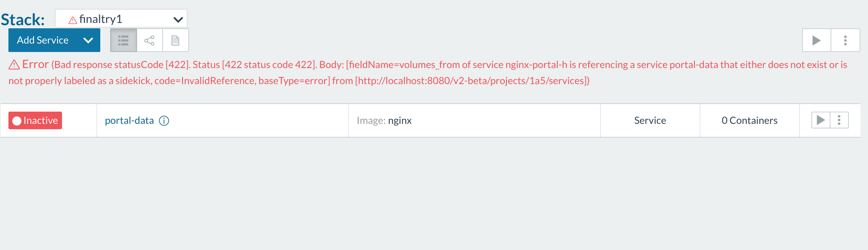Open the finaltry1 stack selector

coord(121,18)
